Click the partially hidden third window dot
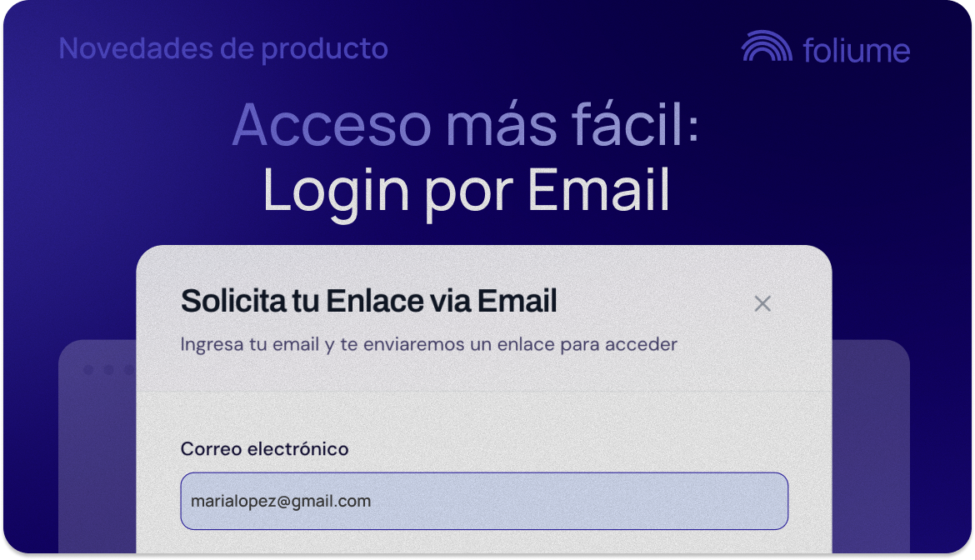Image resolution: width=975 pixels, height=560 pixels. tap(129, 370)
